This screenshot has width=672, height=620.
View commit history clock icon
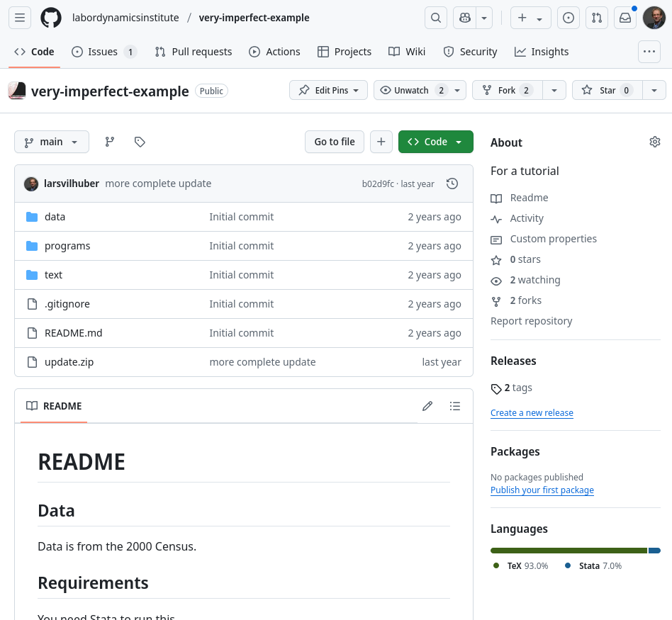click(x=452, y=184)
